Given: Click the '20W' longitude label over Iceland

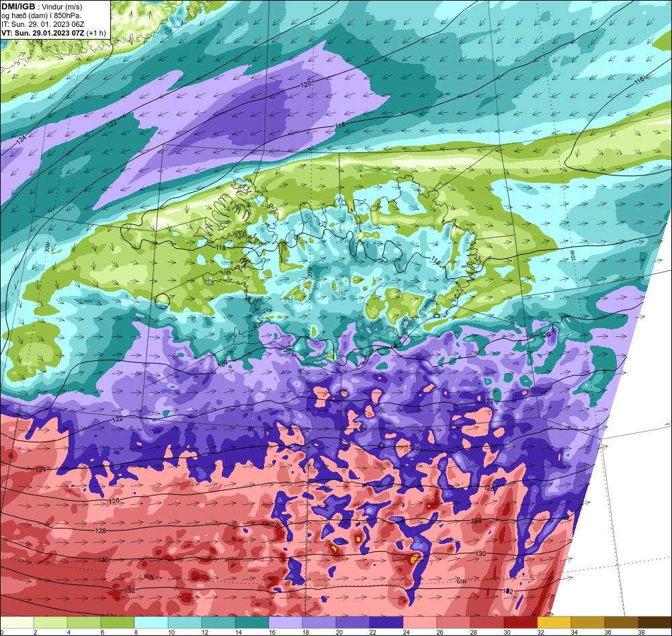Looking at the screenshot, I should click(310, 270).
